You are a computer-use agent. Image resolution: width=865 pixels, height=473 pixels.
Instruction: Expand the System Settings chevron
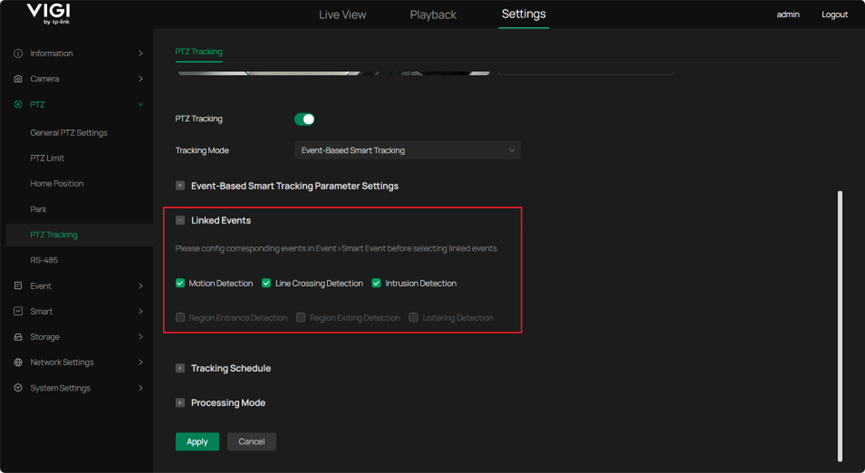coord(141,388)
